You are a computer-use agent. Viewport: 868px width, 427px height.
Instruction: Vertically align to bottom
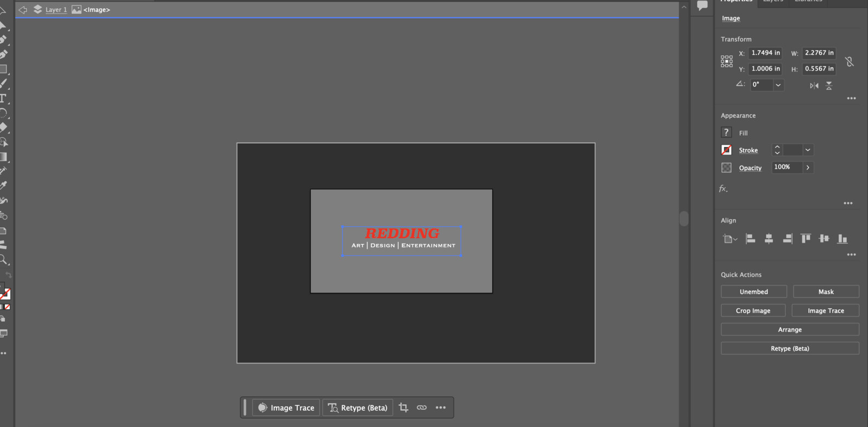tap(843, 238)
